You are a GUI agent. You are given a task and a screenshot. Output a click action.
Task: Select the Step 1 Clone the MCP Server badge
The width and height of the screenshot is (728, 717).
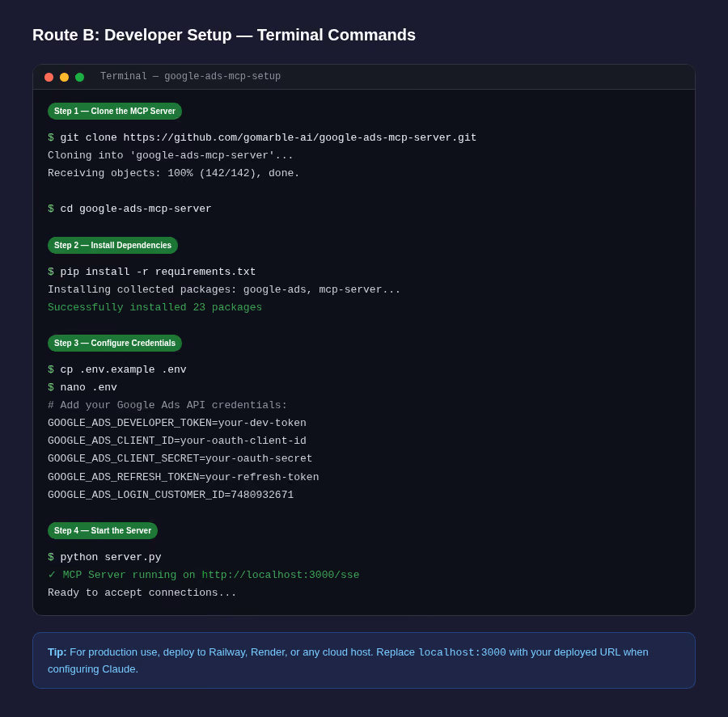tap(114, 111)
